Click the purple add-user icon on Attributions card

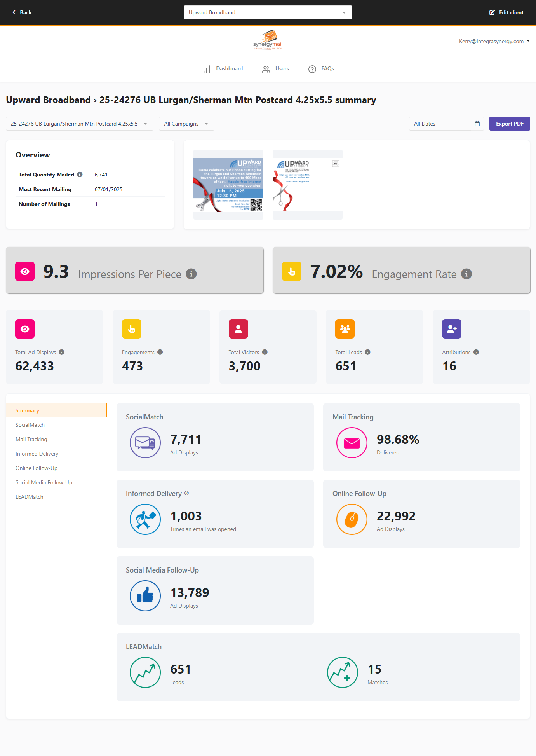pyautogui.click(x=452, y=329)
